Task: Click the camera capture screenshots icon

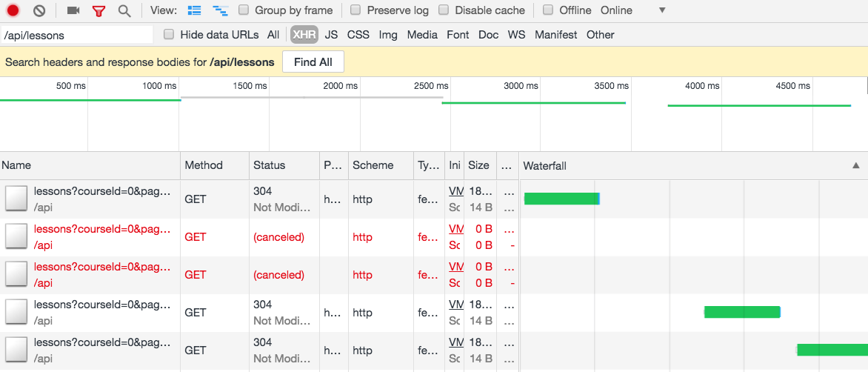Action: click(73, 10)
